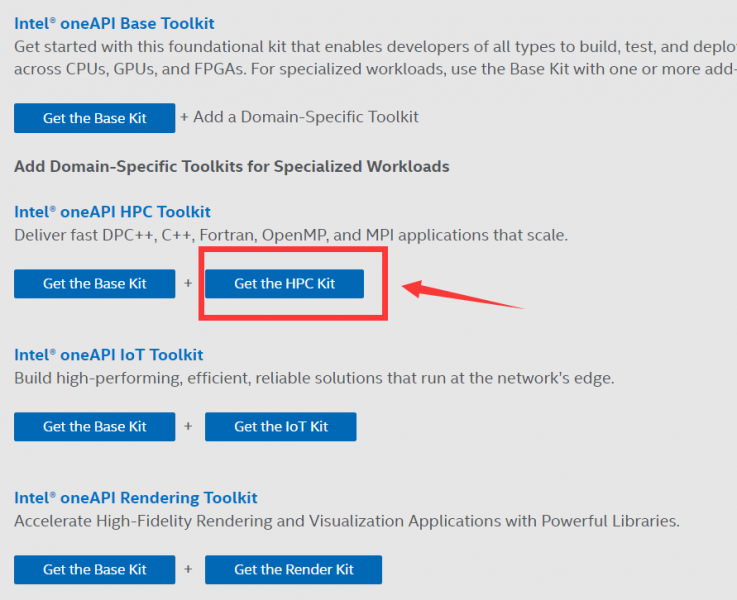Click the plus sign beside Get the HPC Kit
This screenshot has width=737, height=600.
click(x=187, y=284)
